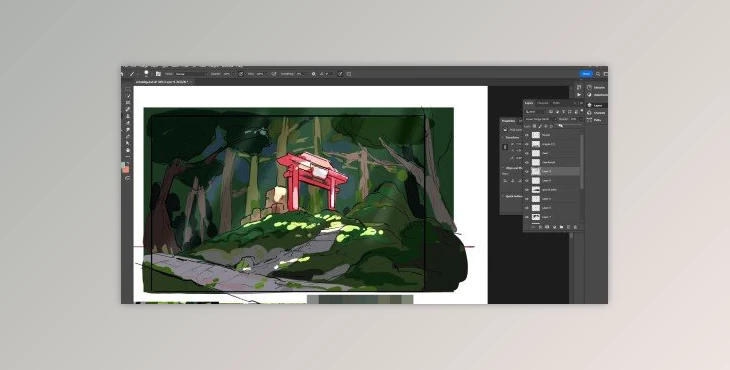Select the Brush tool in left toolbar
Image resolution: width=730 pixels, height=370 pixels.
click(x=128, y=109)
